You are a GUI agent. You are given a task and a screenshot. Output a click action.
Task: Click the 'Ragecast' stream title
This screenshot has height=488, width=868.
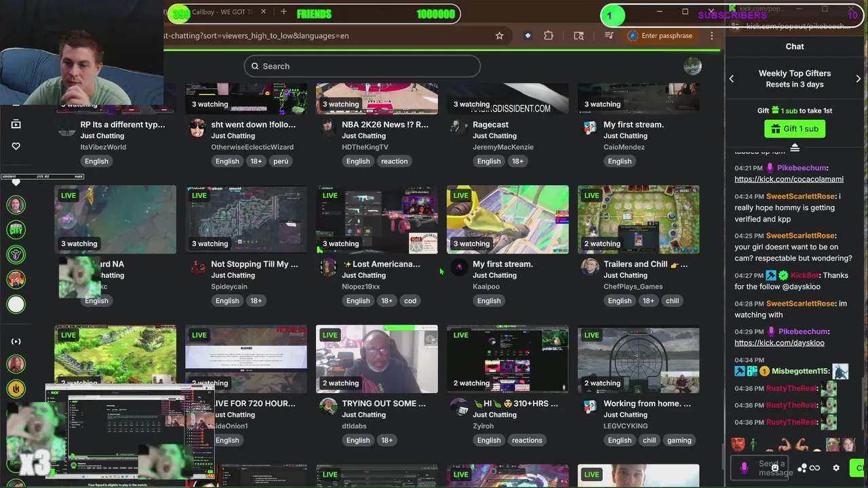490,125
